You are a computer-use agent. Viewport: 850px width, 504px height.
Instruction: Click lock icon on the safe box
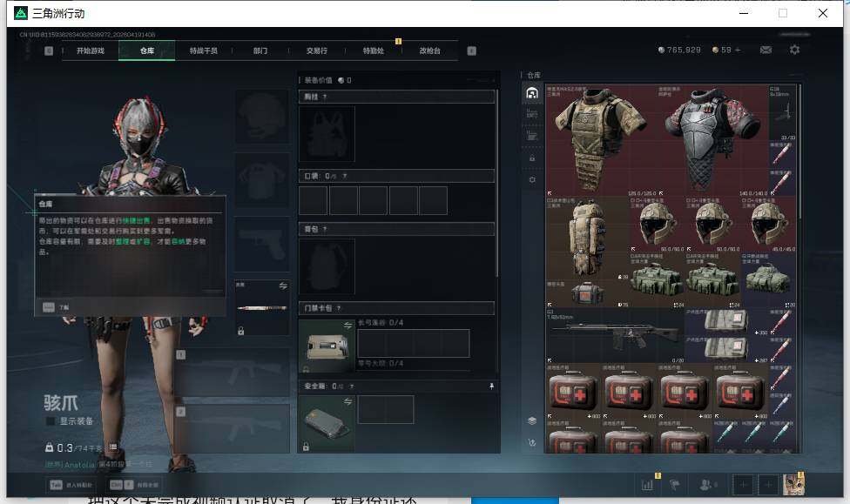tap(307, 447)
